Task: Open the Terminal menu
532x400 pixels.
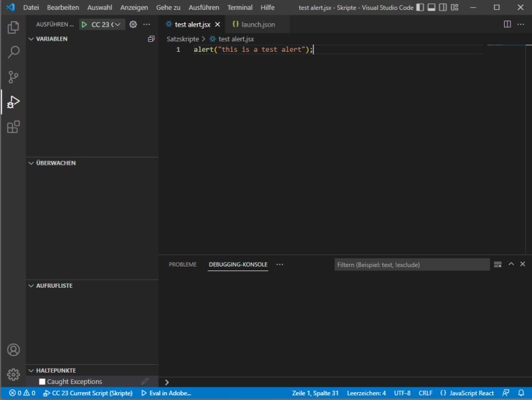Action: click(240, 7)
